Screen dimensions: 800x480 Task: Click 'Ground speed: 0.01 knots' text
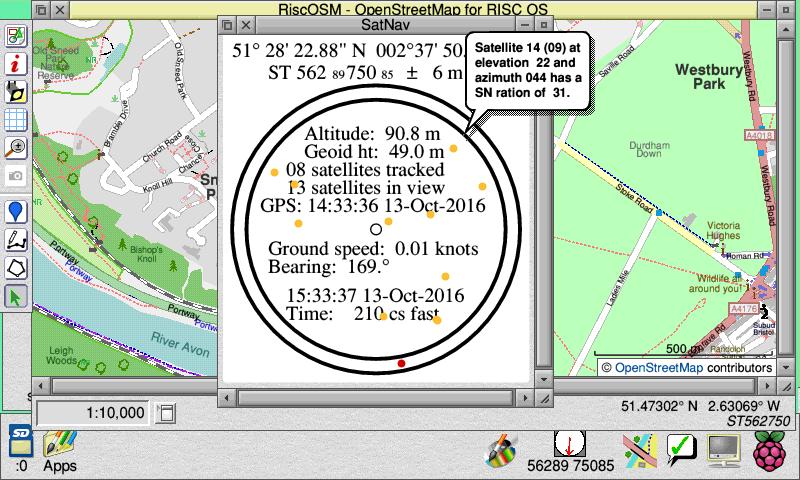click(373, 248)
